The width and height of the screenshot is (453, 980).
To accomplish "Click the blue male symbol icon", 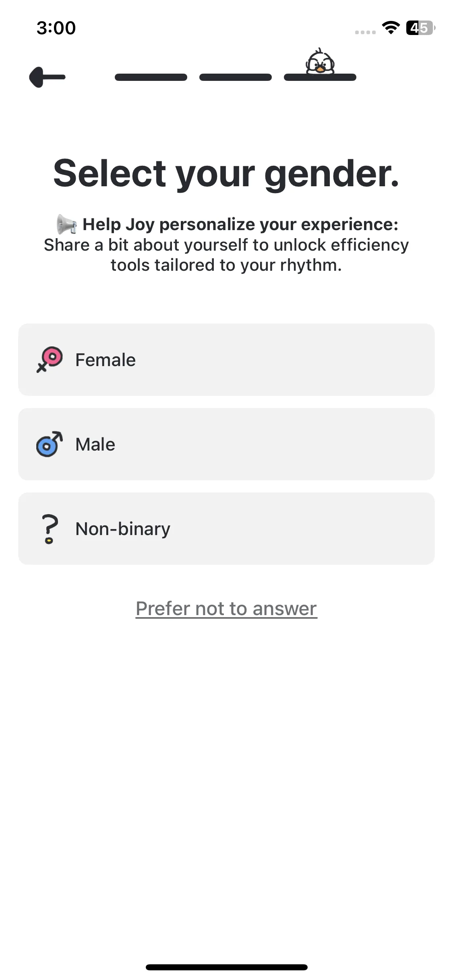I will pos(50,444).
